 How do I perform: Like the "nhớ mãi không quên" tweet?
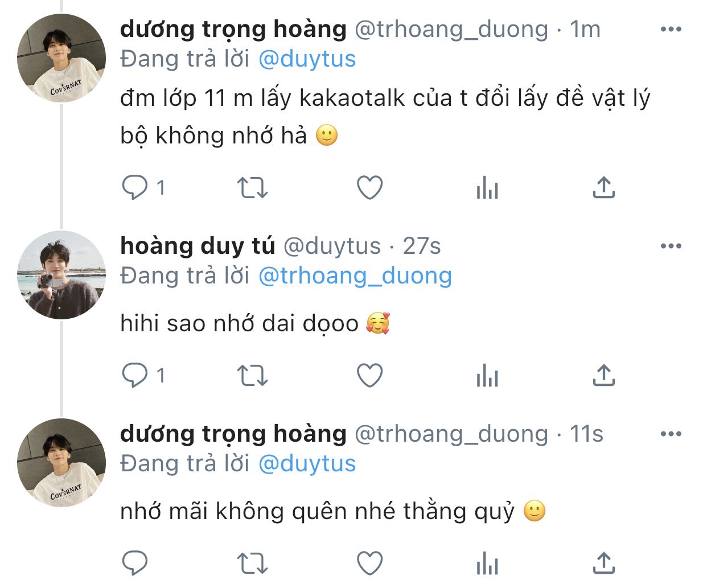click(369, 564)
